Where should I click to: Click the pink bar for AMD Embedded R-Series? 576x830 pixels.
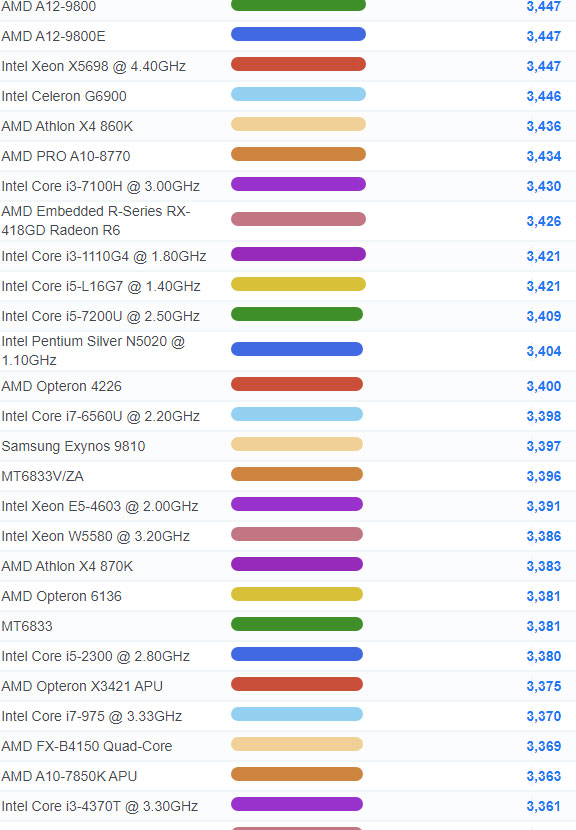[x=298, y=219]
